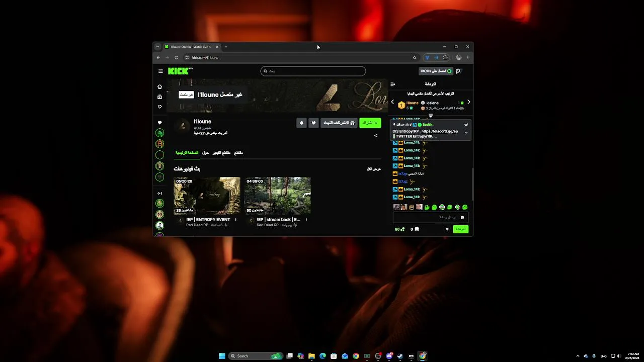The width and height of the screenshot is (644, 362).
Task: Open Chrome's extensions puzzle icon
Action: pyautogui.click(x=445, y=57)
